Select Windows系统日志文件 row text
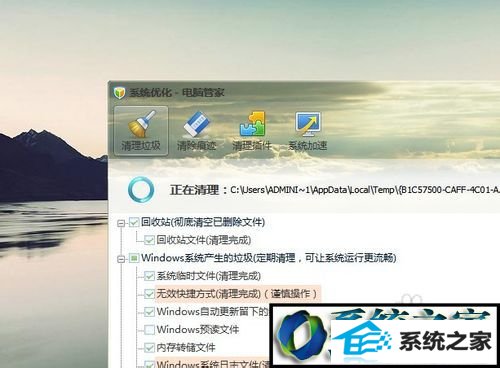Viewport: 500px width, 368px height. 213,364
